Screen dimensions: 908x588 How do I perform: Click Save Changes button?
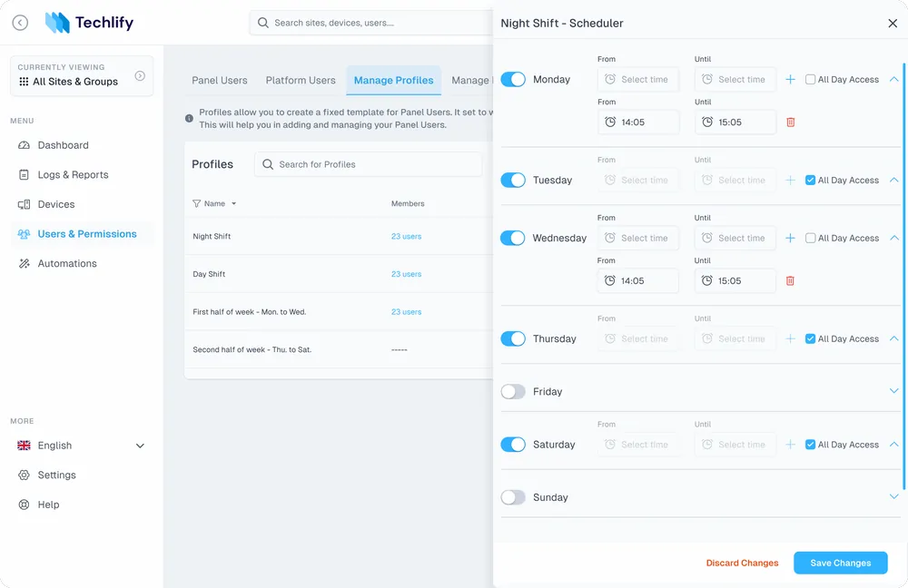(x=840, y=563)
